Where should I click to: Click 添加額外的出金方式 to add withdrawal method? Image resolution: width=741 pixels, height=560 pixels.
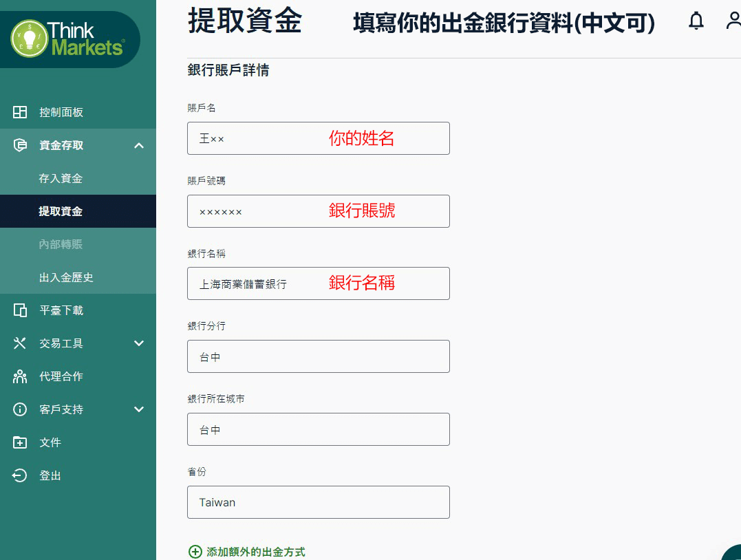click(246, 552)
